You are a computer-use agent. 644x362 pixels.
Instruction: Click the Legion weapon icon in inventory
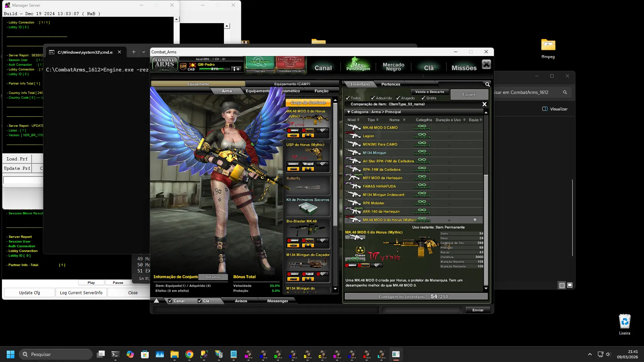[x=353, y=136]
